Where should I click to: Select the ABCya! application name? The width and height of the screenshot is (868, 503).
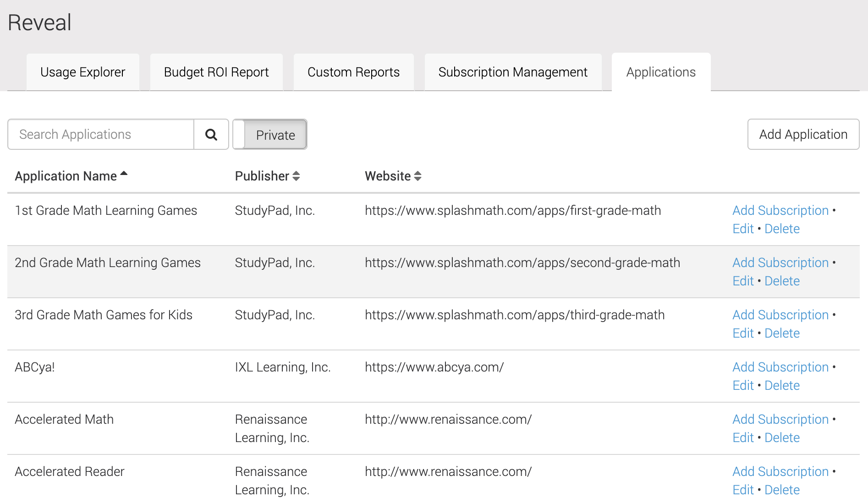(x=35, y=367)
